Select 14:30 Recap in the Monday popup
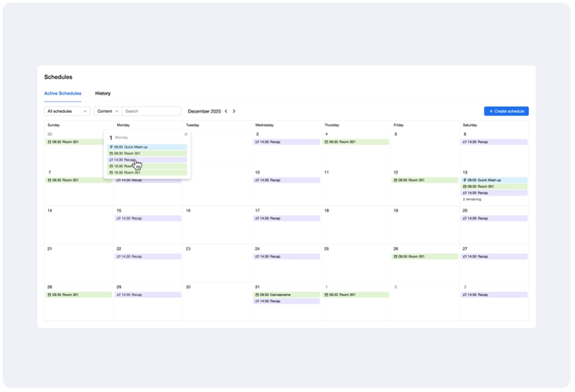 [x=147, y=160]
